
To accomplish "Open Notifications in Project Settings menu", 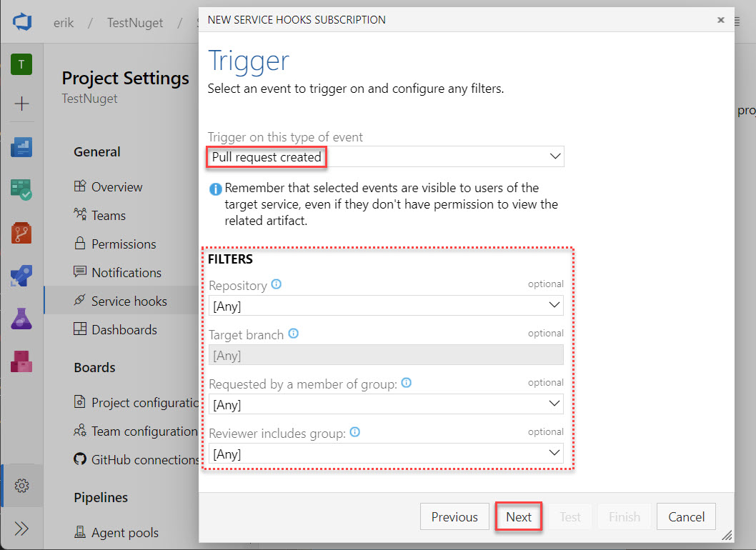I will click(126, 272).
